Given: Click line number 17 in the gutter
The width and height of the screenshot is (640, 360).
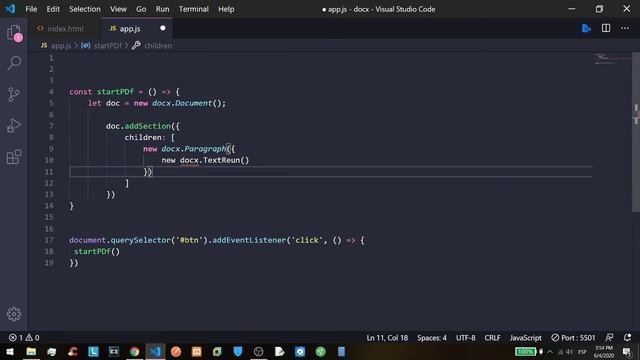Looking at the screenshot, I should click(49, 240).
